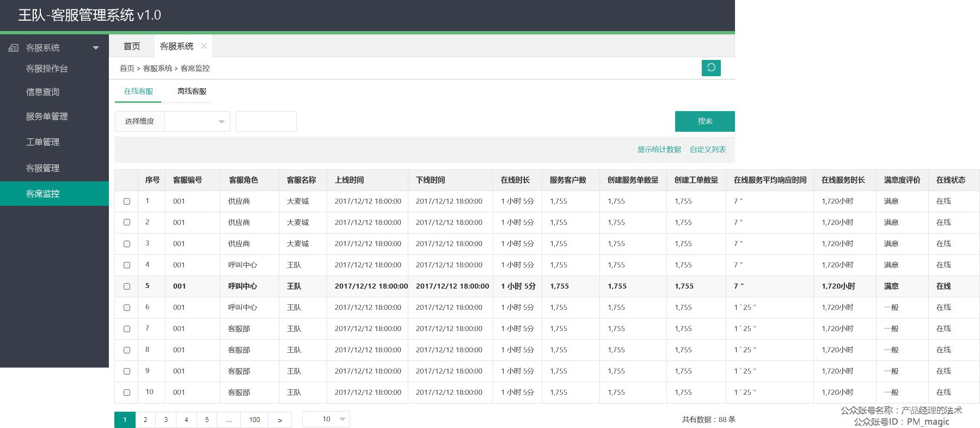This screenshot has width=980, height=428.
Task: Collapse the 客服系统 sidebar menu arrow
Action: [x=96, y=48]
